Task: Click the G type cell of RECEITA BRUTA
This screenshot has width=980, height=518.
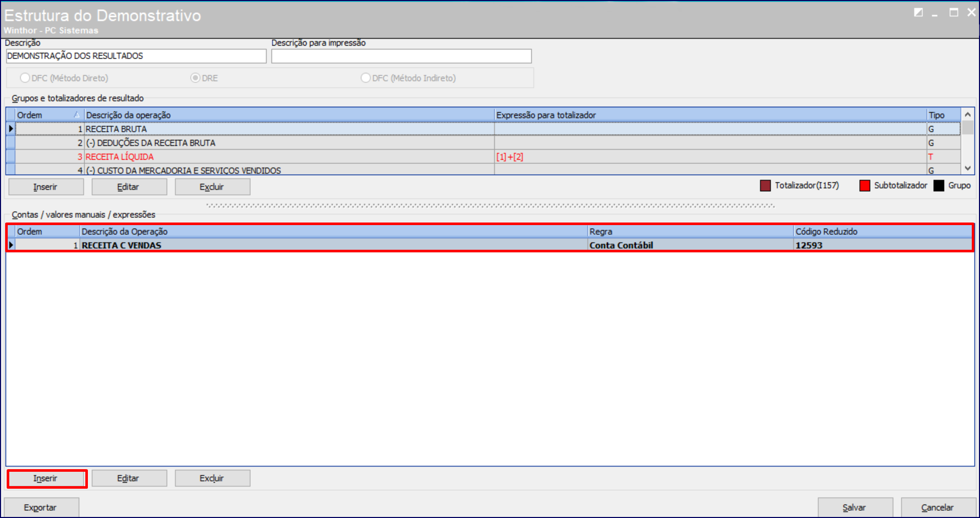Action: (x=944, y=129)
